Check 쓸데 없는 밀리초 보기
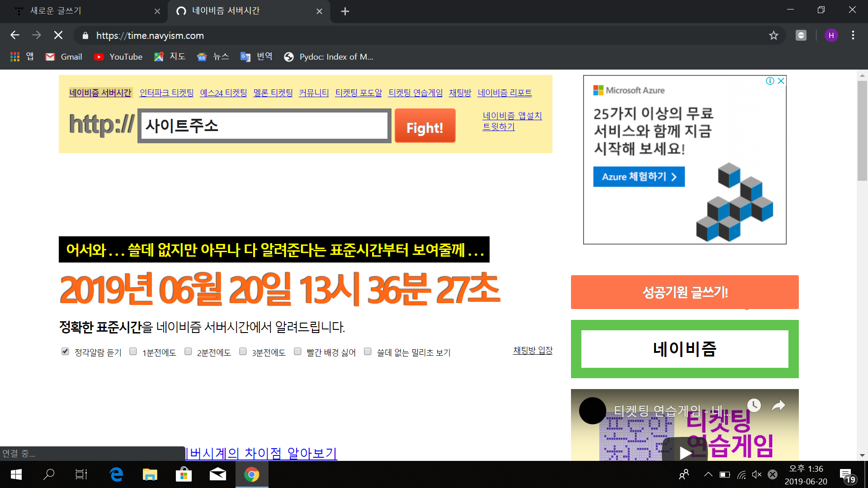 tap(368, 352)
